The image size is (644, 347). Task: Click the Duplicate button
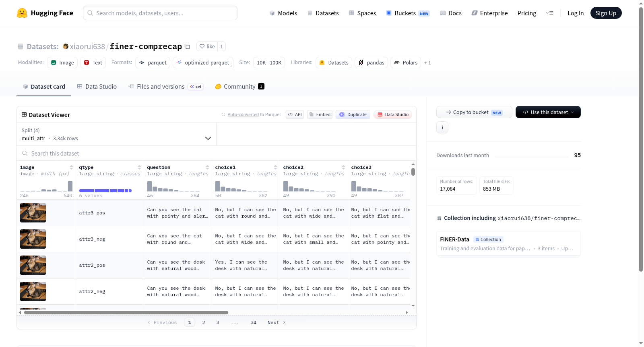(353, 114)
